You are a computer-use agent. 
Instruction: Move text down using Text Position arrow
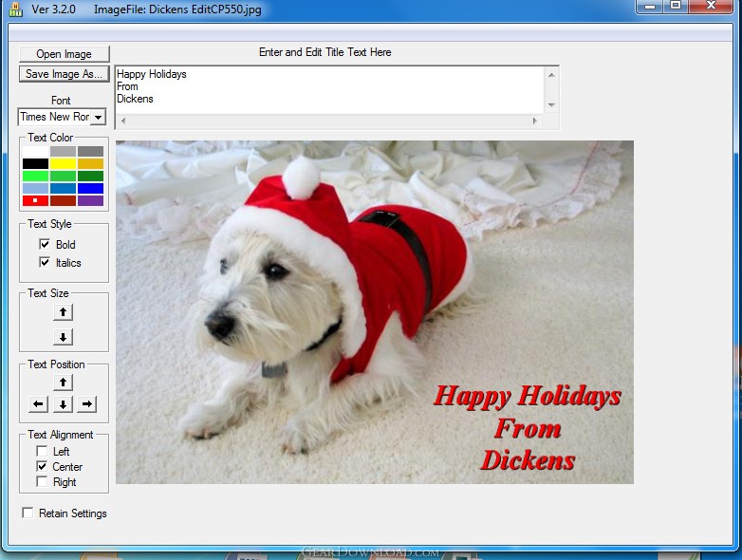click(x=63, y=404)
